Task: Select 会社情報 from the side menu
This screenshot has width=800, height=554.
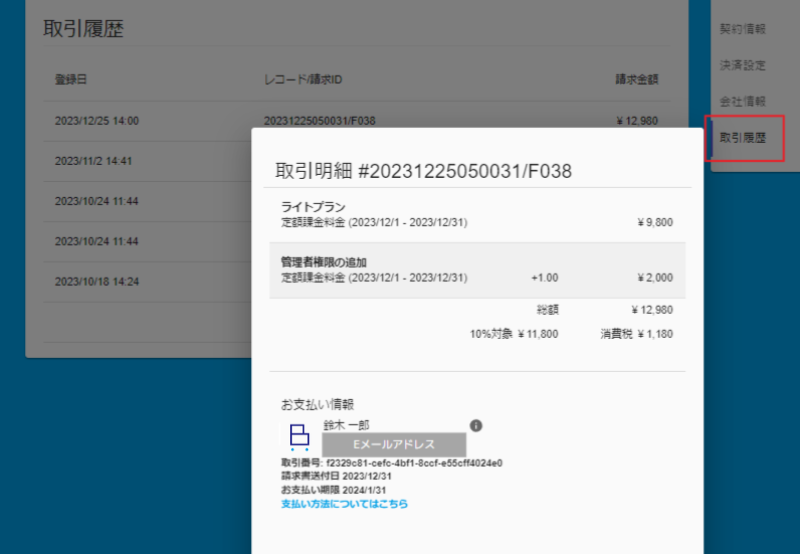Action: tap(743, 101)
